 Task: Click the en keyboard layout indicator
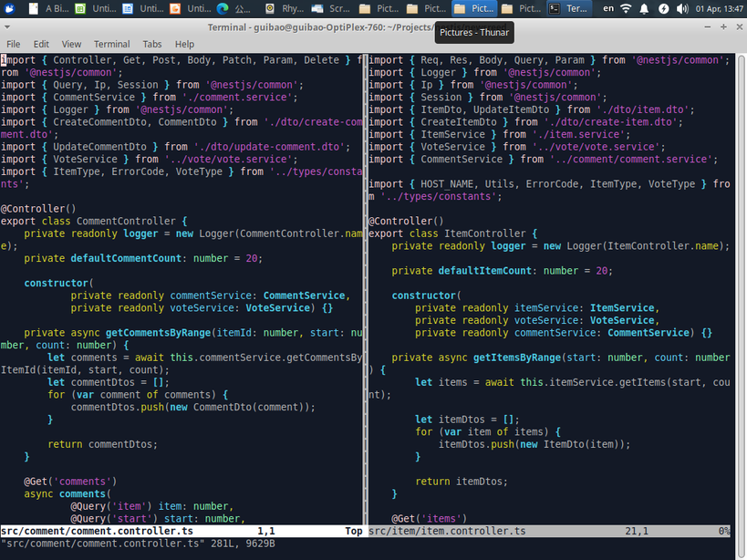[608, 8]
